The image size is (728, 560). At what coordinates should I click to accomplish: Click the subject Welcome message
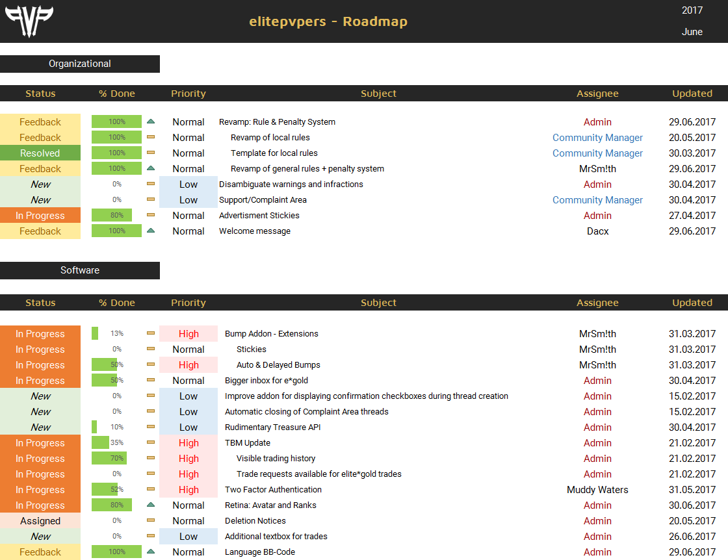tap(255, 231)
